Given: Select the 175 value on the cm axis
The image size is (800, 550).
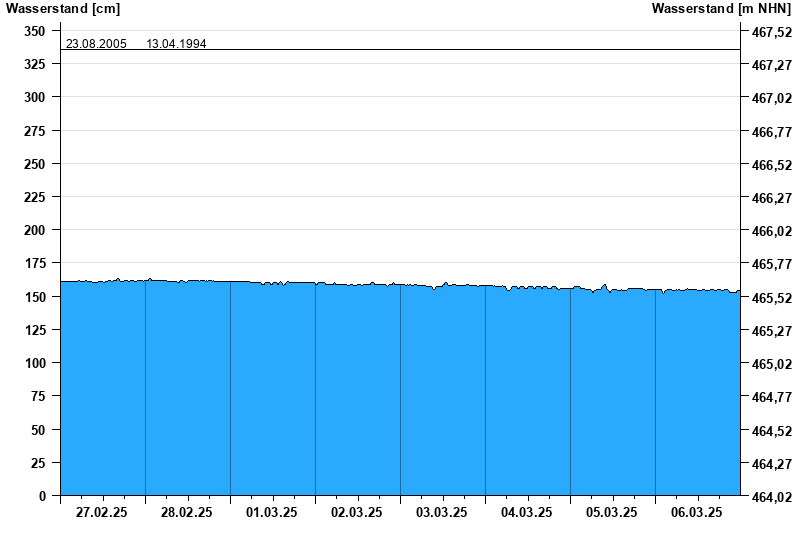Looking at the screenshot, I should tap(35, 264).
